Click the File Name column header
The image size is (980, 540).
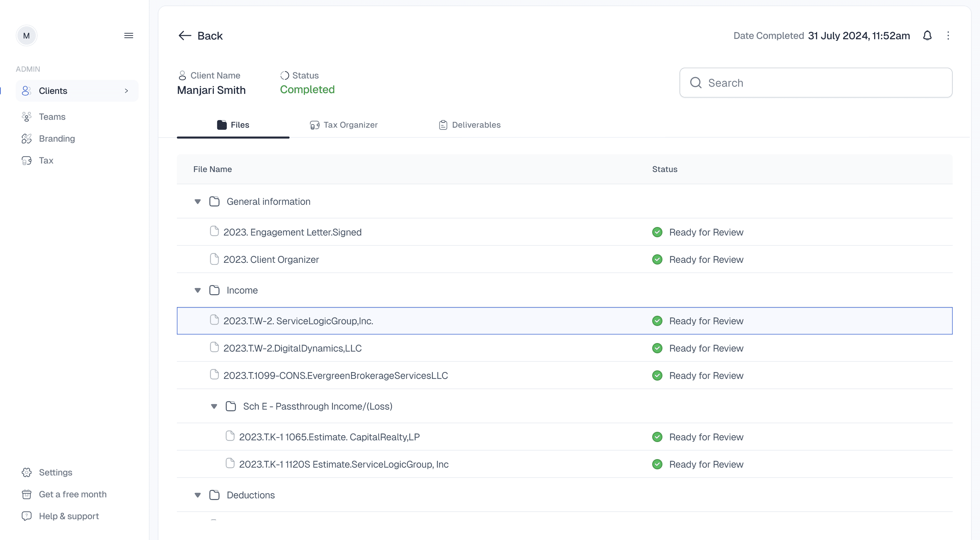(x=212, y=169)
